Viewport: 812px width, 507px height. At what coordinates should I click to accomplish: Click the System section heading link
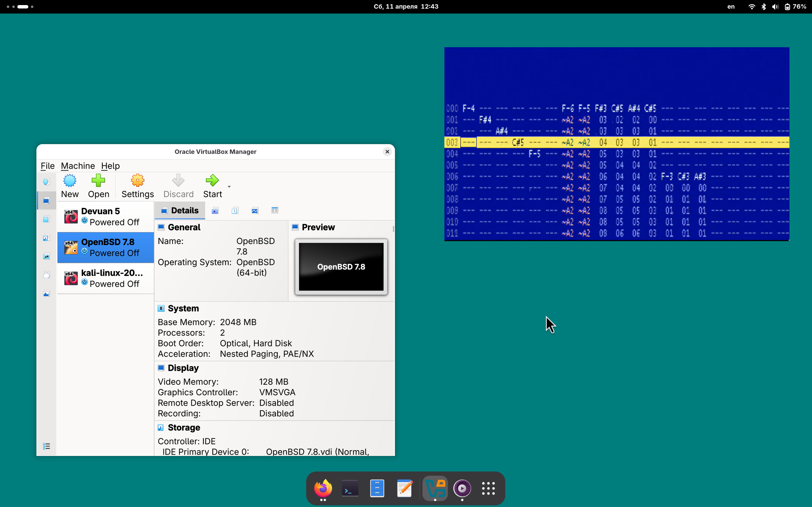(x=183, y=309)
